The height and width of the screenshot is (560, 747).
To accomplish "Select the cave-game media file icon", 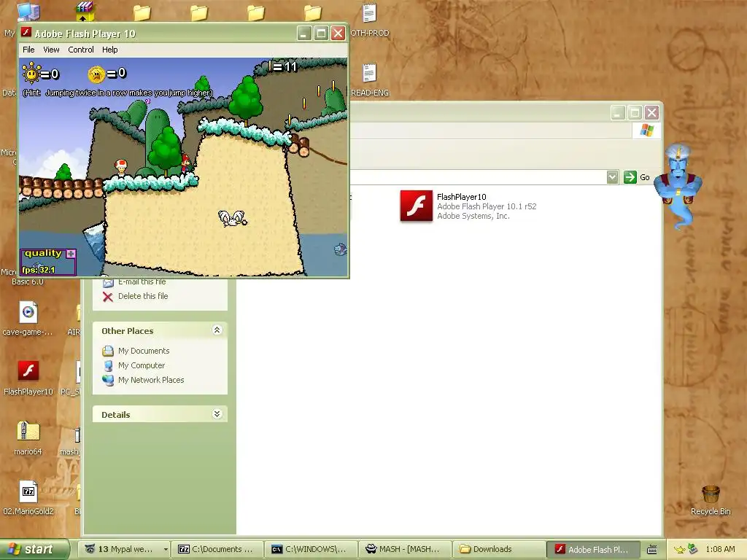I will point(28,318).
